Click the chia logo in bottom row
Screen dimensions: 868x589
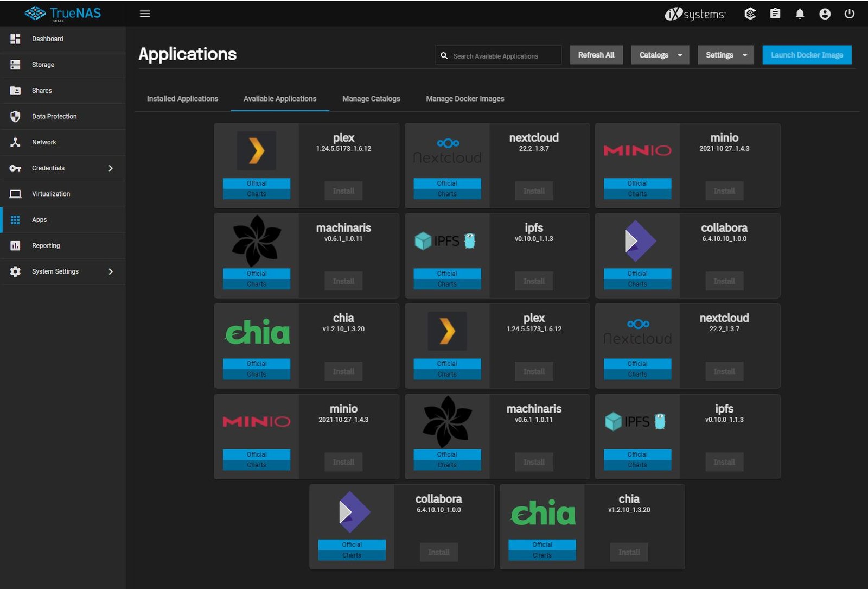[542, 513]
